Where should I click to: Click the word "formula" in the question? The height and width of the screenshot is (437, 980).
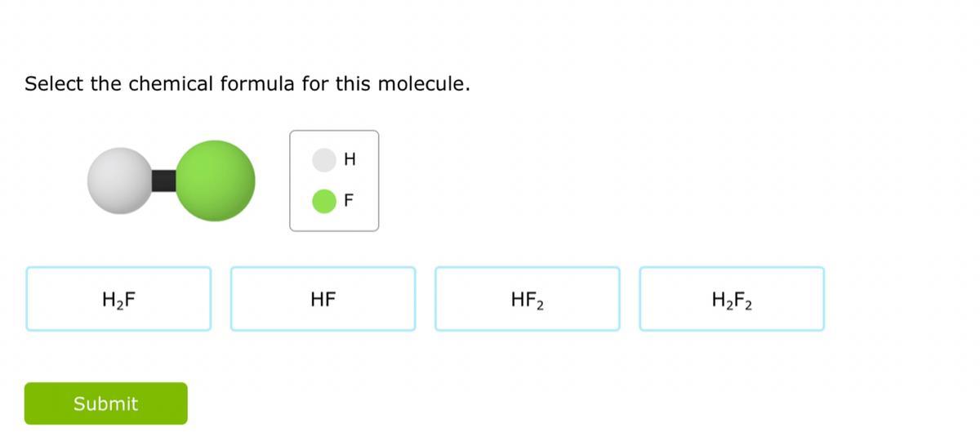[x=257, y=84]
